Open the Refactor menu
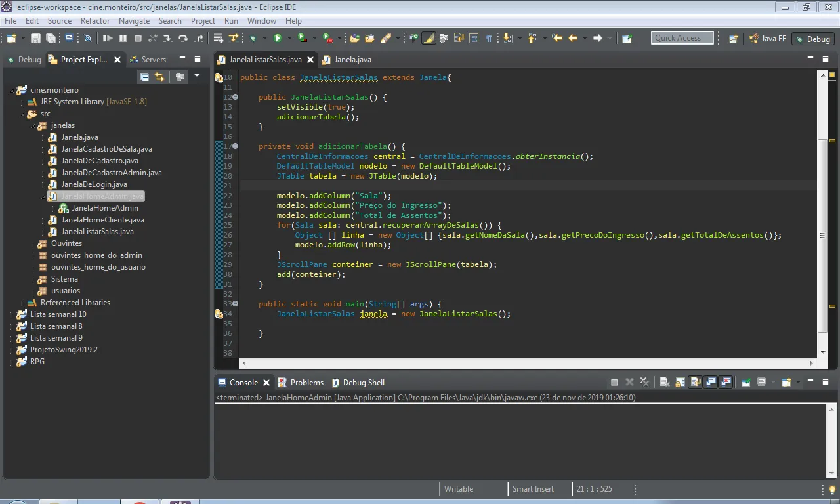This screenshot has width=840, height=504. click(95, 21)
